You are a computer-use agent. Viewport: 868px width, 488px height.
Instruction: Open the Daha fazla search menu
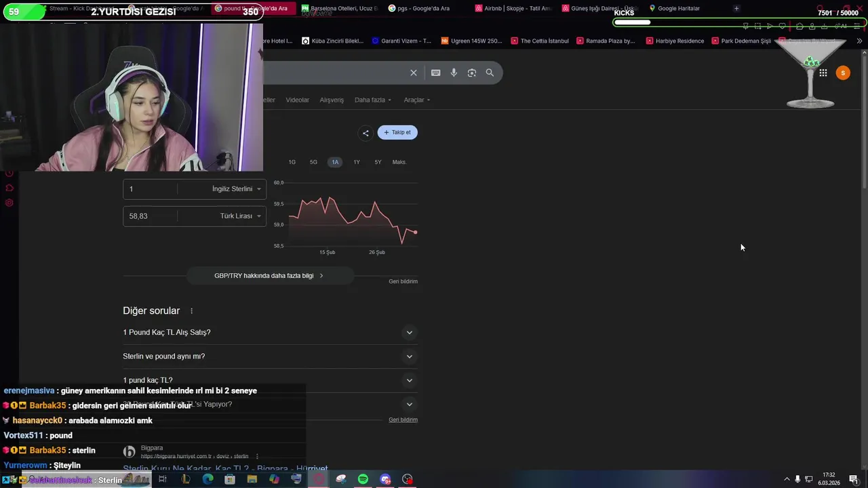(373, 100)
